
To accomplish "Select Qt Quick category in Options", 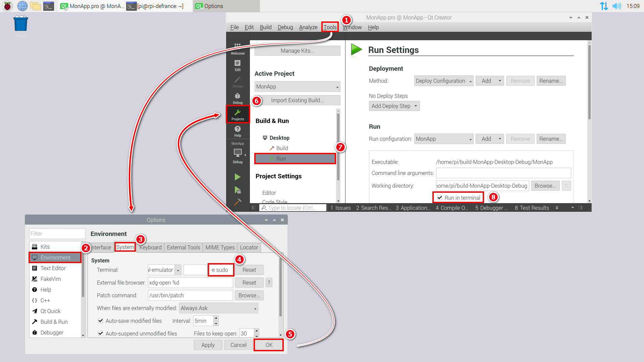I will (55, 311).
